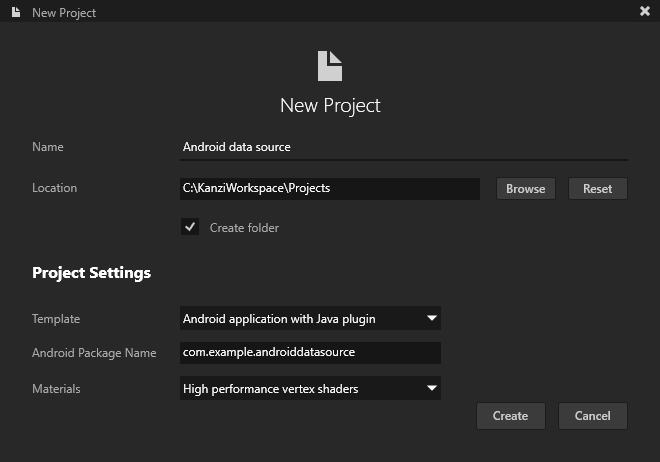The height and width of the screenshot is (462, 660).
Task: Select the Android Package Name field
Action: pyautogui.click(x=310, y=352)
